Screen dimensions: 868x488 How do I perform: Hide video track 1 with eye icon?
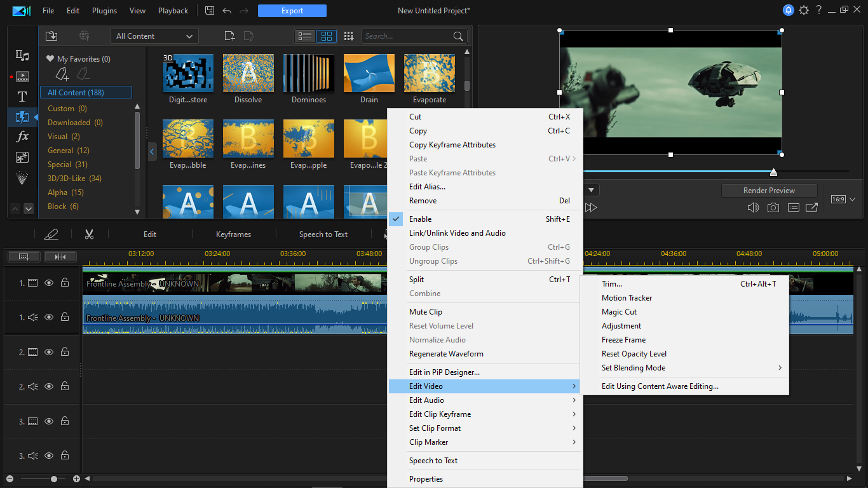pos(49,283)
